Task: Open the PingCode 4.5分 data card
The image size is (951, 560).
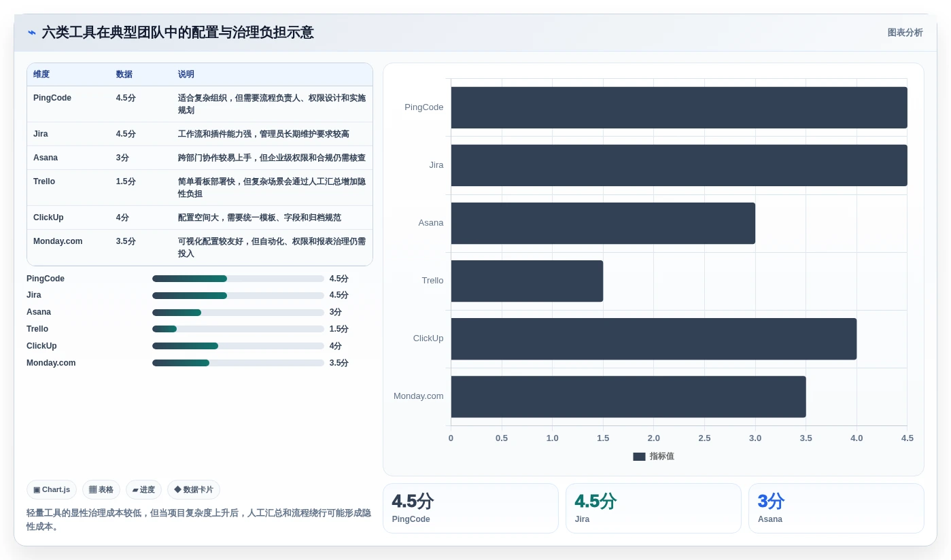Action: point(470,508)
